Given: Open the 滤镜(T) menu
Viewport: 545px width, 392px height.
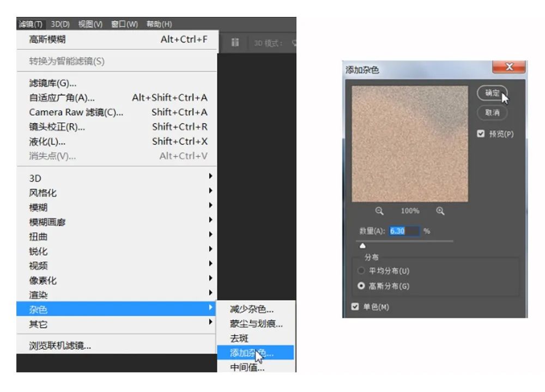Looking at the screenshot, I should click(30, 24).
